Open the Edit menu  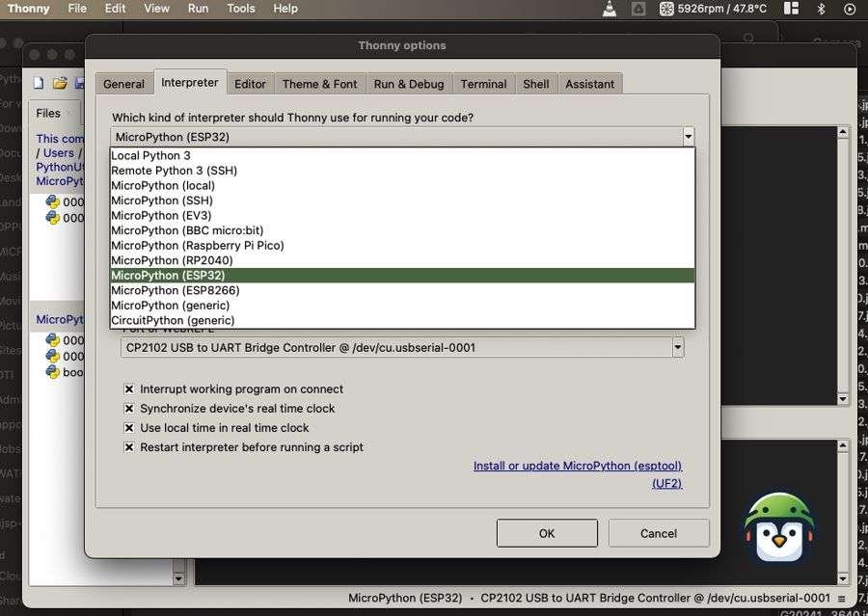(115, 9)
